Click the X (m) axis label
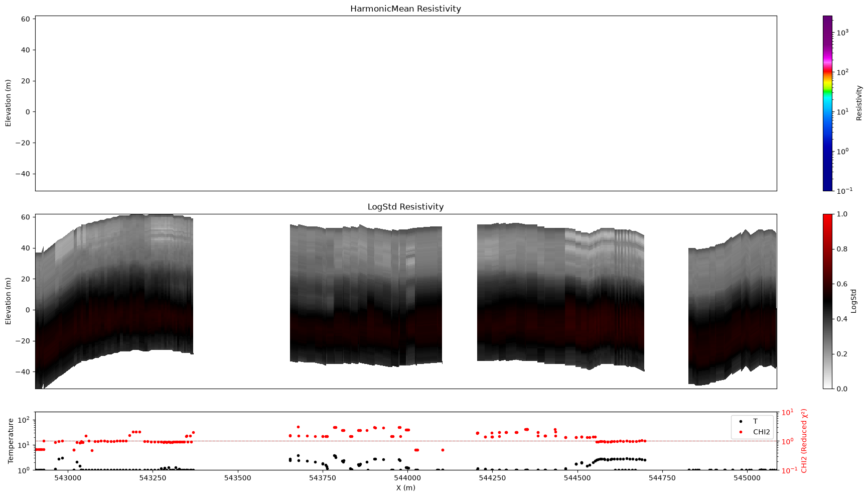Viewport: 868px width, 497px height. click(x=405, y=487)
